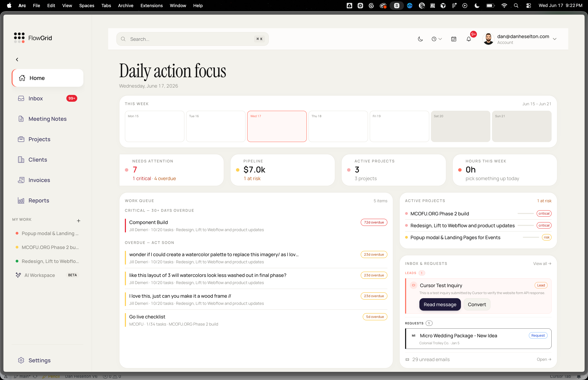Open Spotlight search in menu bar
This screenshot has height=380, width=588.
pyautogui.click(x=516, y=5)
